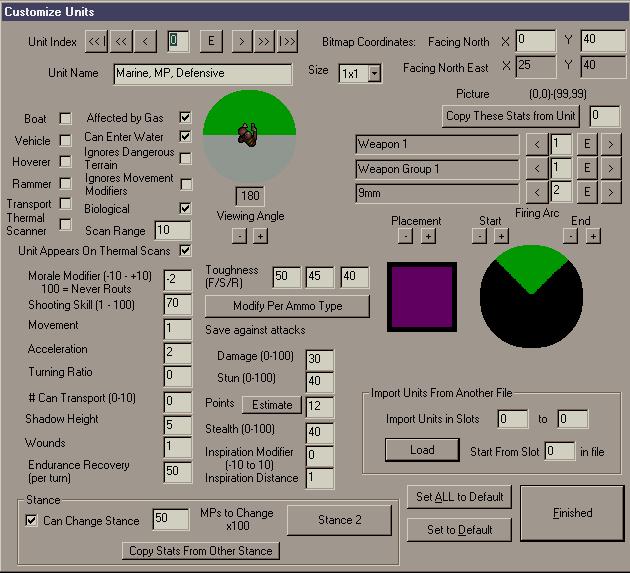This screenshot has height=573, width=630.
Task: Switch to Stance 2
Action: point(341,520)
